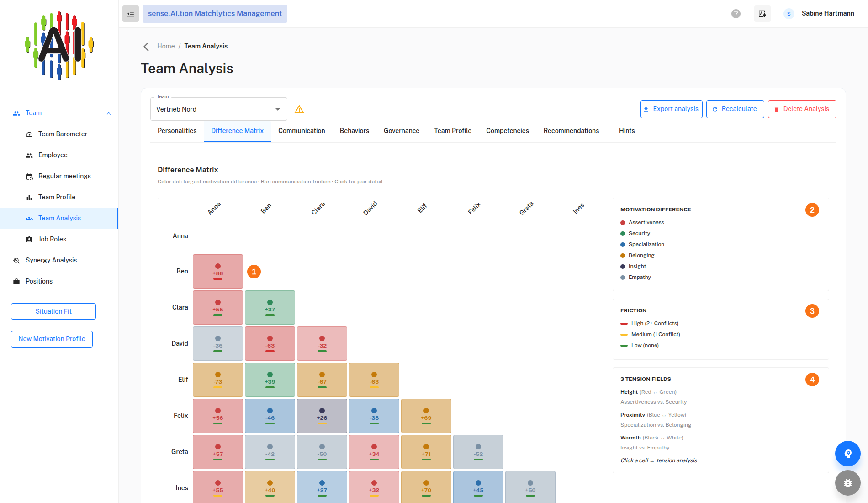Open the David–Anna -36 grey cell
868x503 pixels.
pos(218,344)
